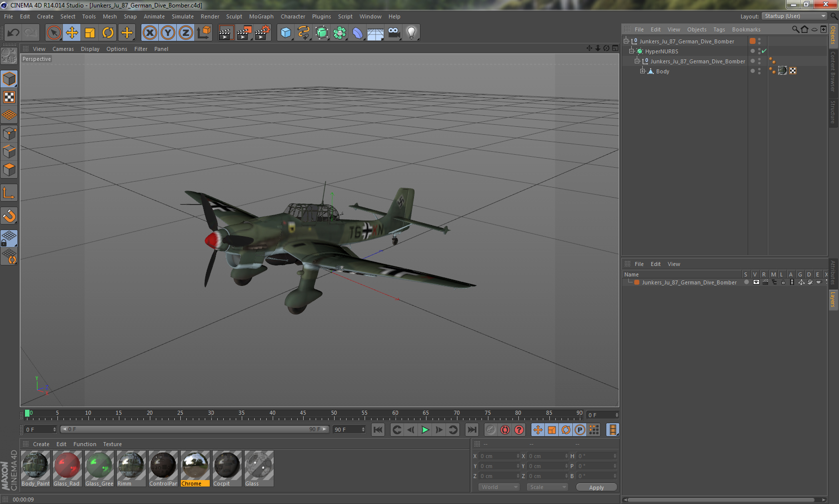Render the active view
Viewport: 839px width, 504px height.
pos(226,33)
